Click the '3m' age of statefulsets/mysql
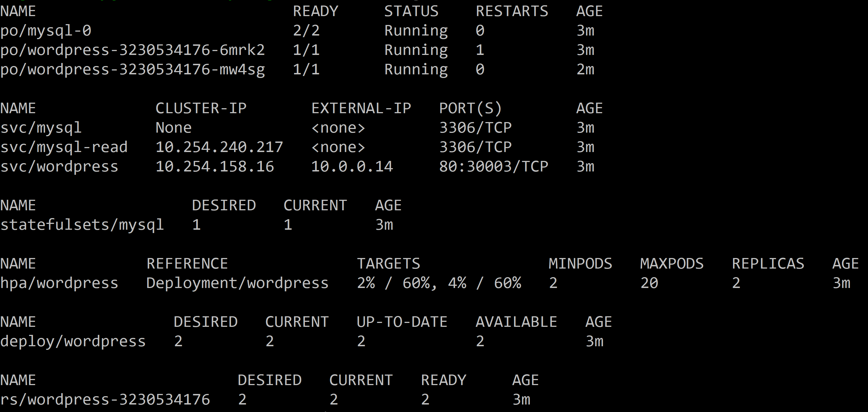 [384, 225]
